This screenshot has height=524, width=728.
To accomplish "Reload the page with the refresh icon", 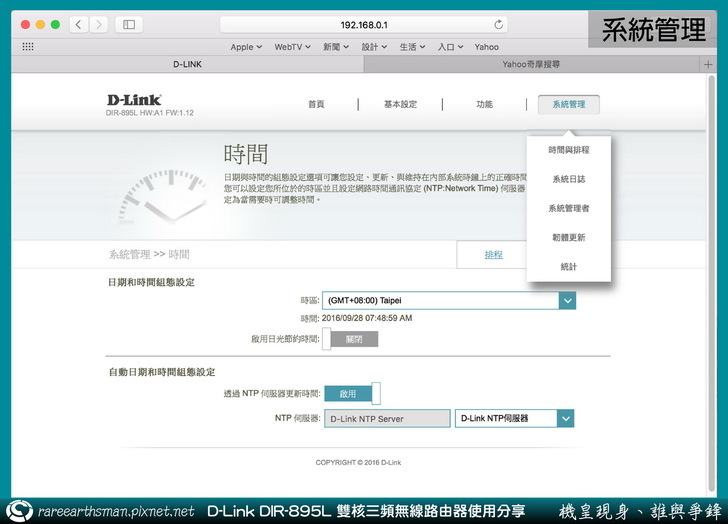I will (499, 24).
